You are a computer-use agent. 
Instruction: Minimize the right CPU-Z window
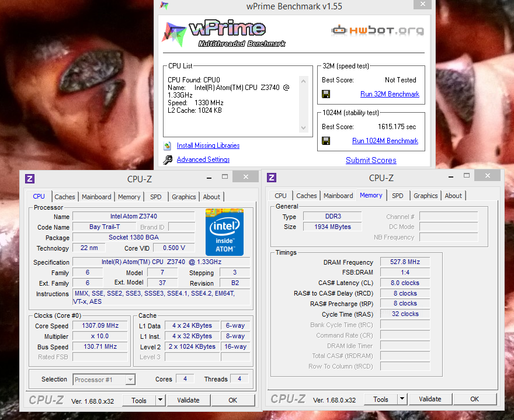click(451, 177)
